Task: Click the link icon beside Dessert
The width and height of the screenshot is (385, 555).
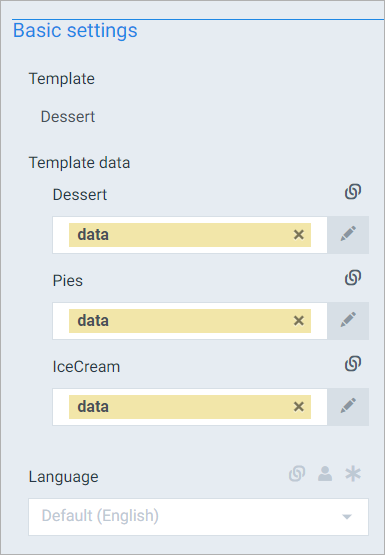Action: coord(353,192)
